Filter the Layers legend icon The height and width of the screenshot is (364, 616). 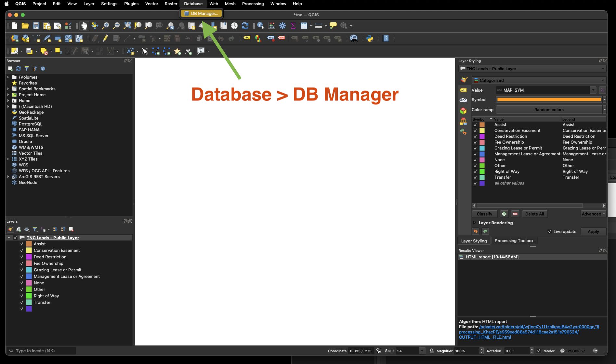35,229
